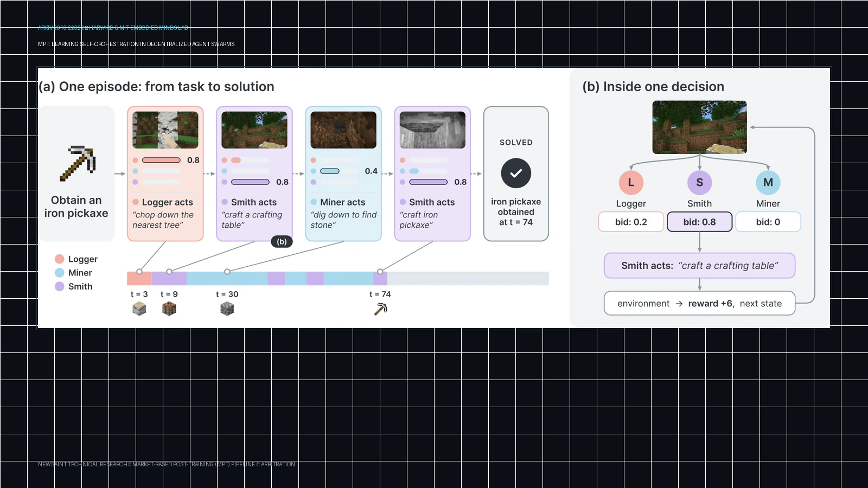
Task: Click the 'bid: 0.2' box under Logger
Action: 631,222
